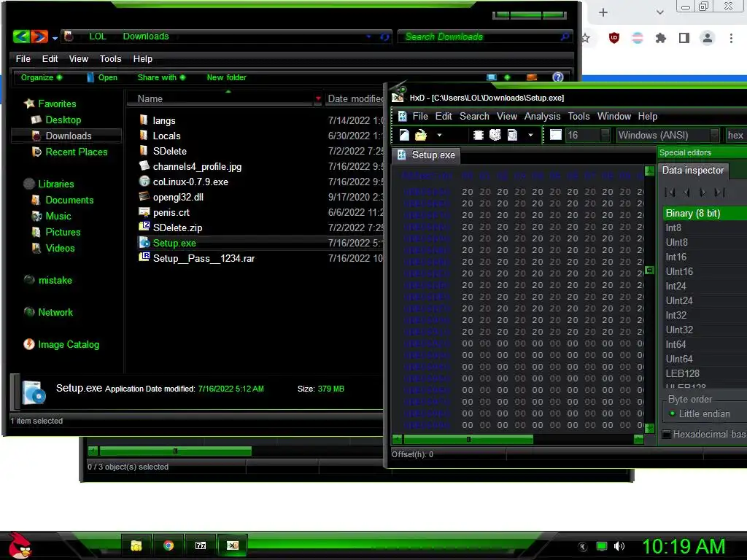This screenshot has height=560, width=747.
Task: Toggle the Explorer preview pane icon
Action: click(532, 77)
